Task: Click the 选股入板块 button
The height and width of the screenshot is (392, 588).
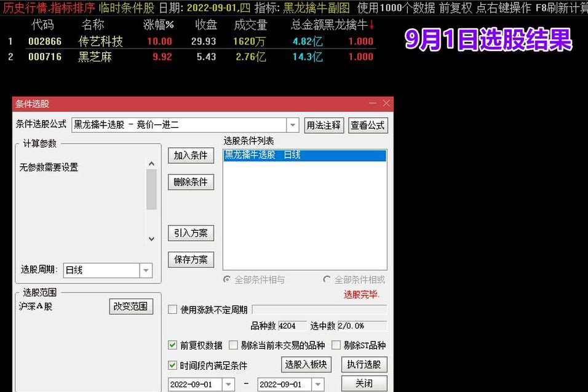Action: [x=306, y=364]
